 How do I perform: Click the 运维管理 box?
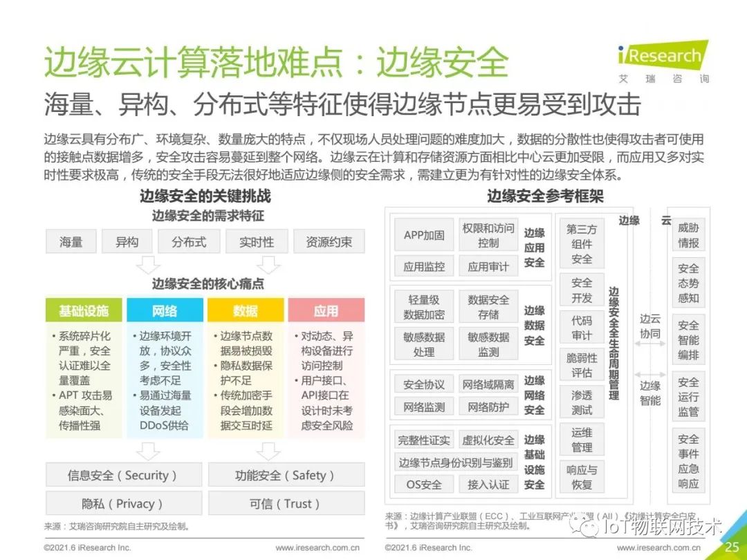point(582,440)
